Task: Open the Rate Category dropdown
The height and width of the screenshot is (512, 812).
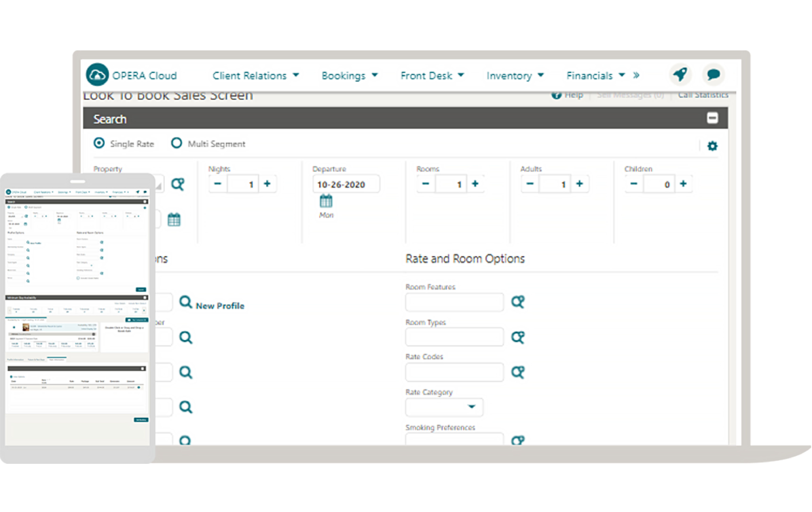Action: point(471,407)
